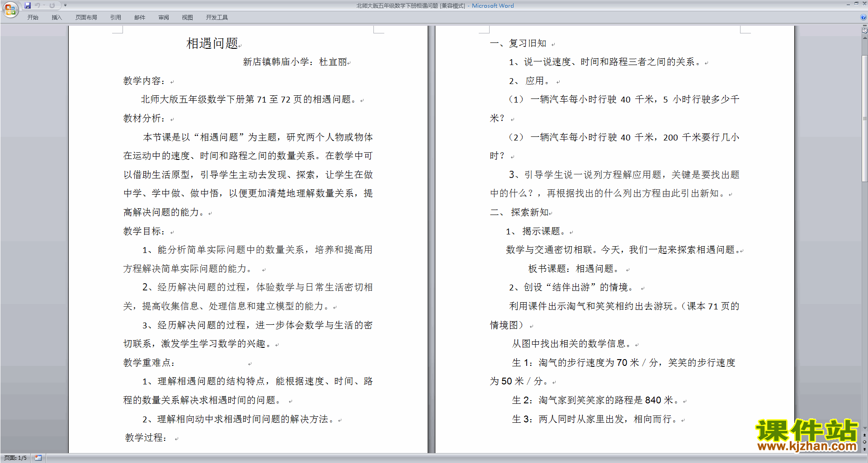The image size is (868, 463).
Task: Toggle the ruler button above scrollbar
Action: pyautogui.click(x=864, y=31)
